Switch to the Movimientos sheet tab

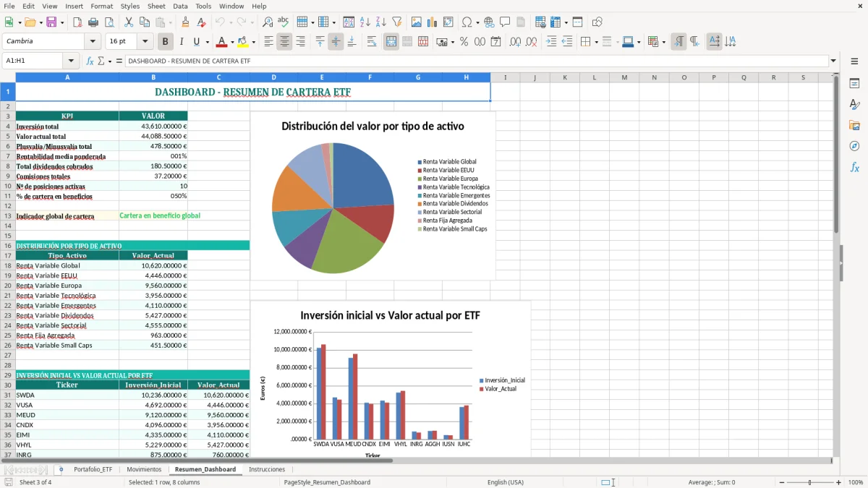(144, 469)
